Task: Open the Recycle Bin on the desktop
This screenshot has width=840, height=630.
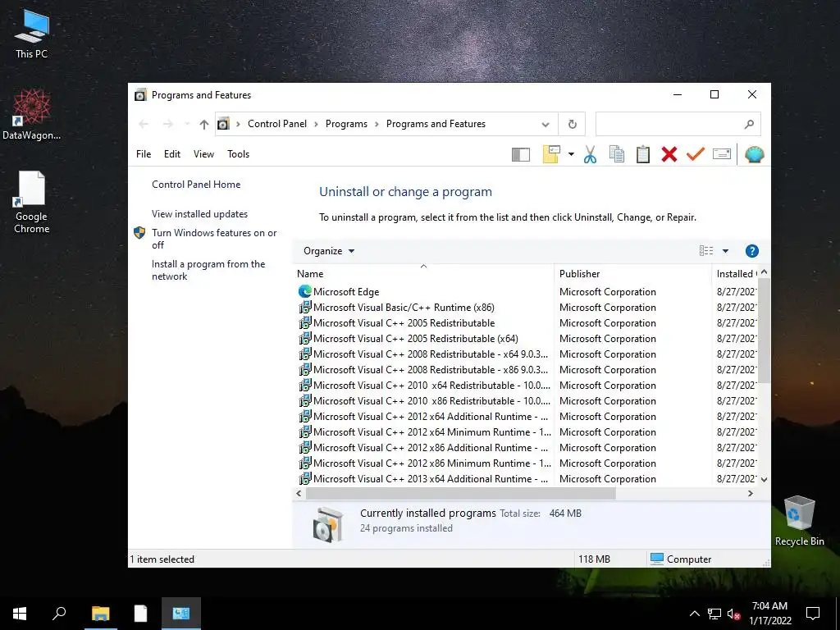Action: [x=799, y=521]
